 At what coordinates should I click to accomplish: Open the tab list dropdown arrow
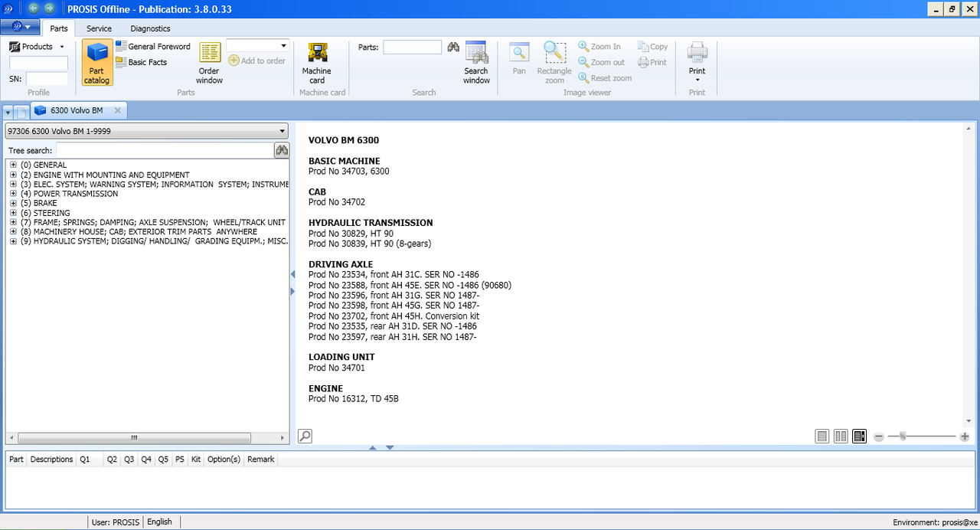coord(8,113)
